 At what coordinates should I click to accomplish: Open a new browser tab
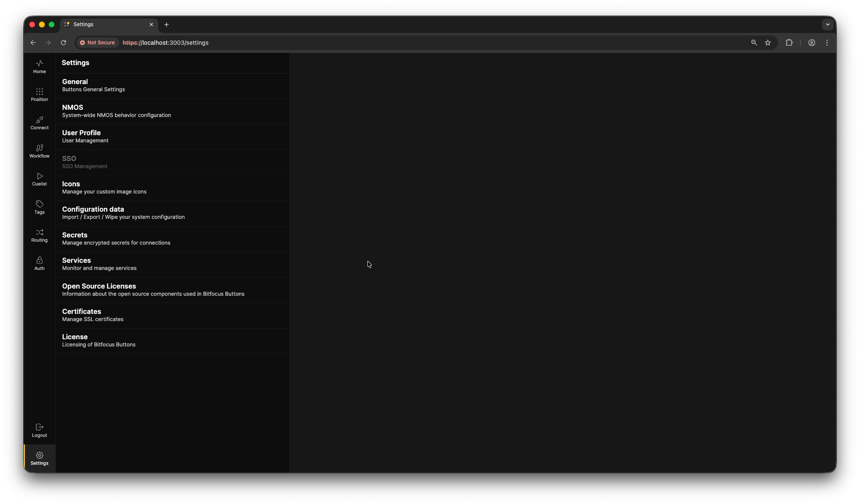click(167, 25)
